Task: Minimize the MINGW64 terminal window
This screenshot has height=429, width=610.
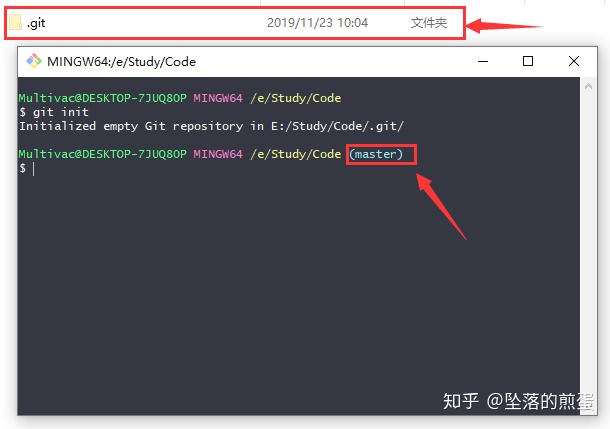Action: coord(483,61)
